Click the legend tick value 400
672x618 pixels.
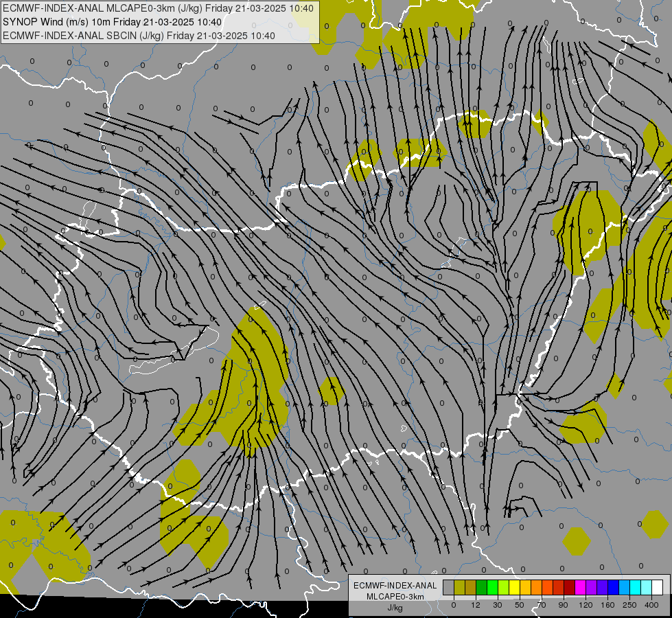pyautogui.click(x=651, y=605)
